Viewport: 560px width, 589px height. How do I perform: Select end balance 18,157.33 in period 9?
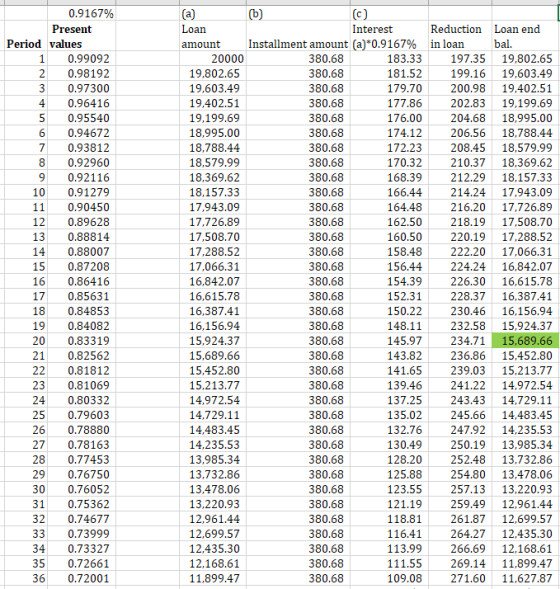click(527, 178)
